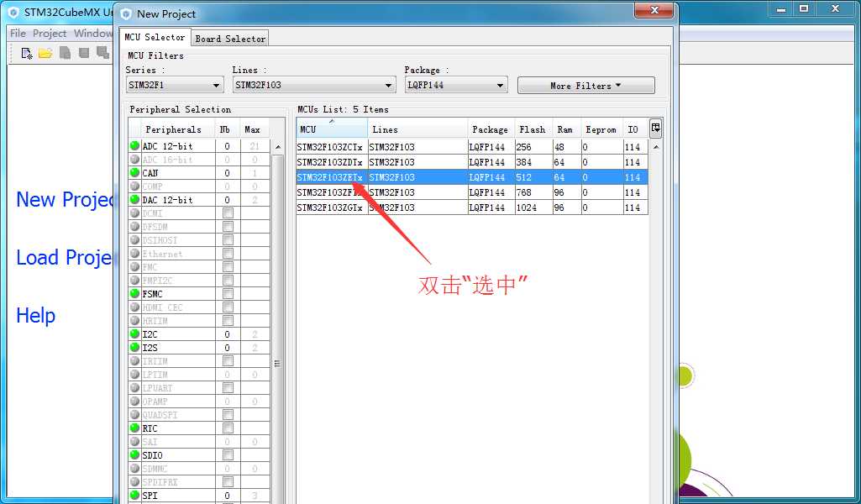
Task: Click the Lines column header in MCUs list
Action: click(417, 129)
